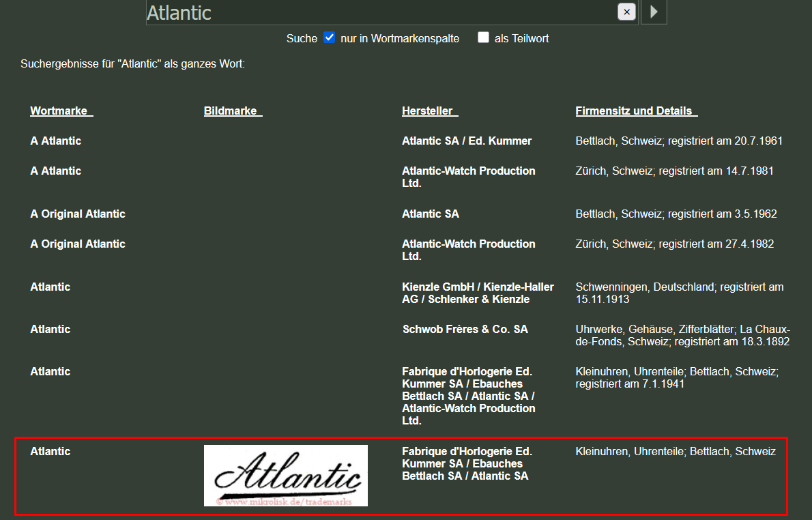This screenshot has width=812, height=520.
Task: Click the Schwob Frères & Co. SA entry
Action: click(x=465, y=329)
